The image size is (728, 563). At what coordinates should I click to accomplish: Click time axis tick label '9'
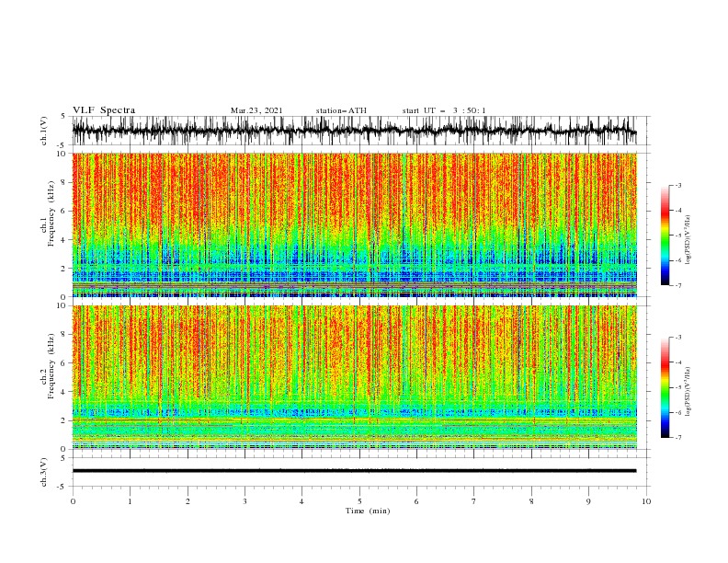[588, 501]
